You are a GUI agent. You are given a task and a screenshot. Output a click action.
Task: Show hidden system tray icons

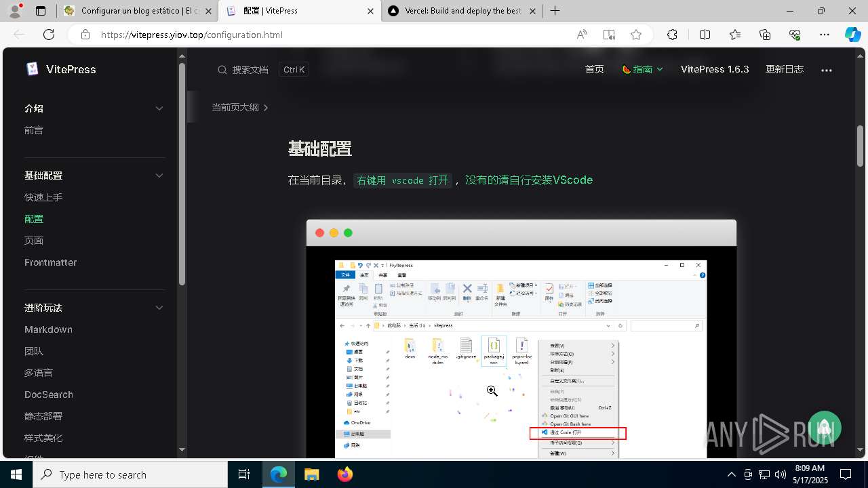[731, 474]
